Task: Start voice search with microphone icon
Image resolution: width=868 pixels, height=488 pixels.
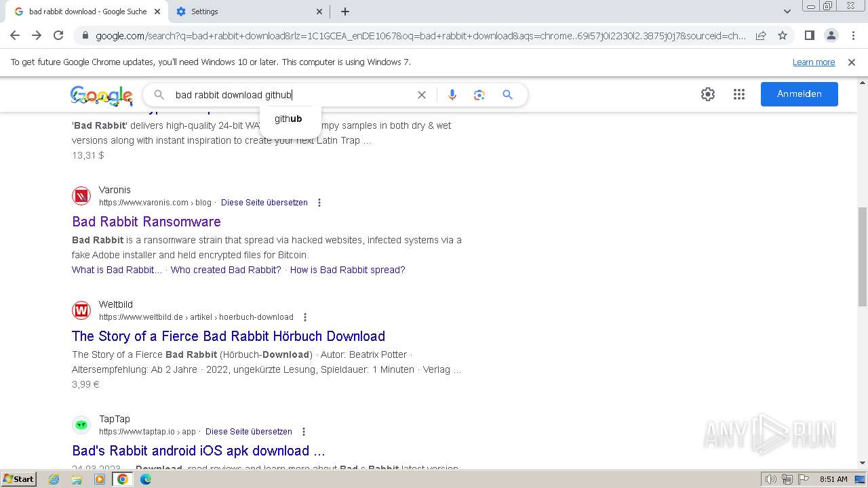Action: coord(452,95)
